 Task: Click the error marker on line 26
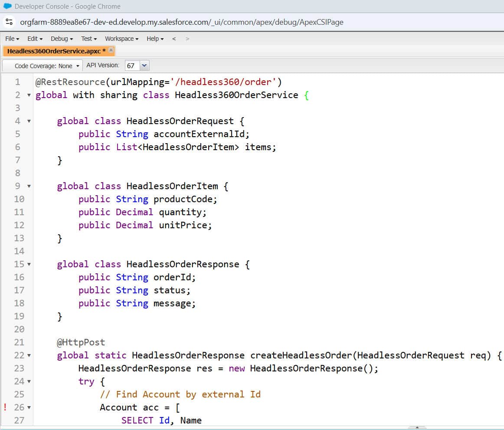[x=5, y=407]
